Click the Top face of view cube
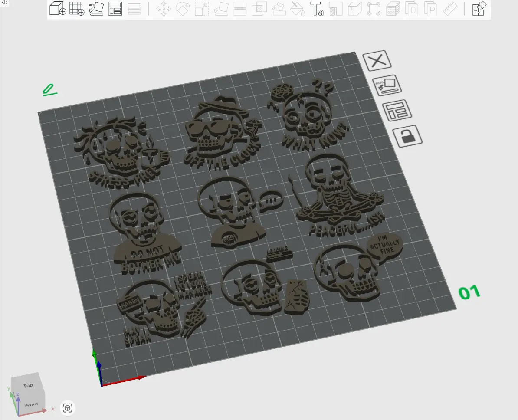This screenshot has width=518, height=420. click(x=28, y=385)
